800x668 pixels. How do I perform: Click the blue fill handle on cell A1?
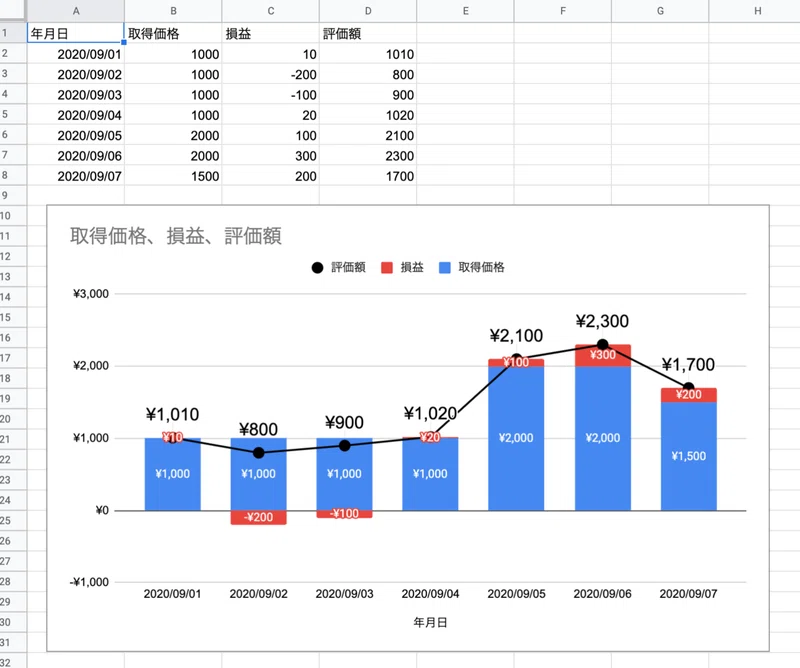[x=123, y=42]
